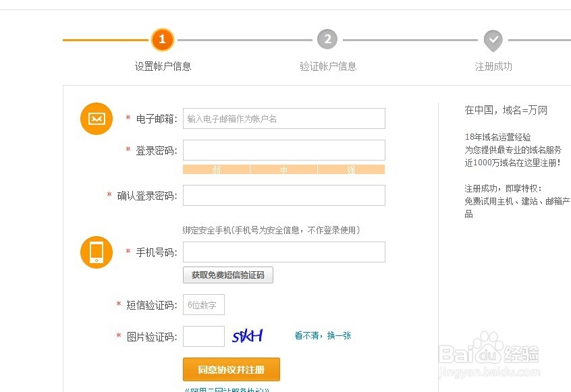The height and width of the screenshot is (392, 571).
Task: Click the 登录密码 password field
Action: point(283,150)
